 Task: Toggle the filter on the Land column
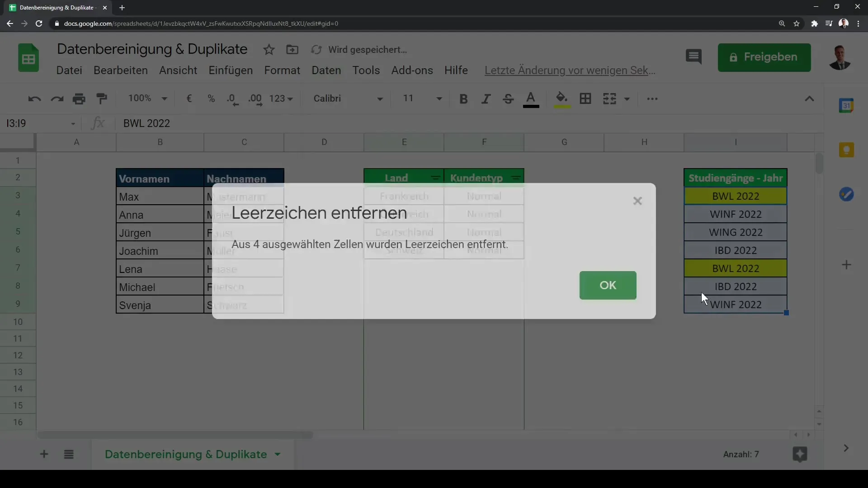coord(435,178)
